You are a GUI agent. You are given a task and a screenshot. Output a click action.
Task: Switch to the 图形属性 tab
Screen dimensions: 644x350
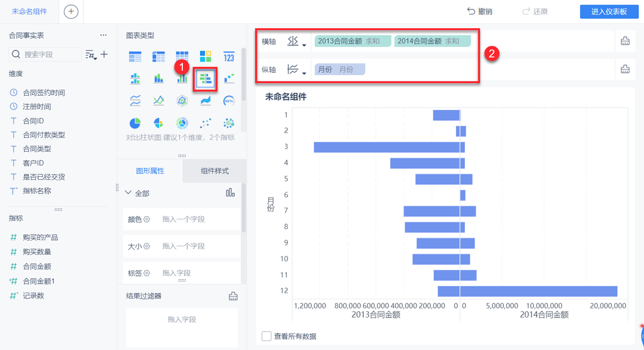(x=150, y=171)
